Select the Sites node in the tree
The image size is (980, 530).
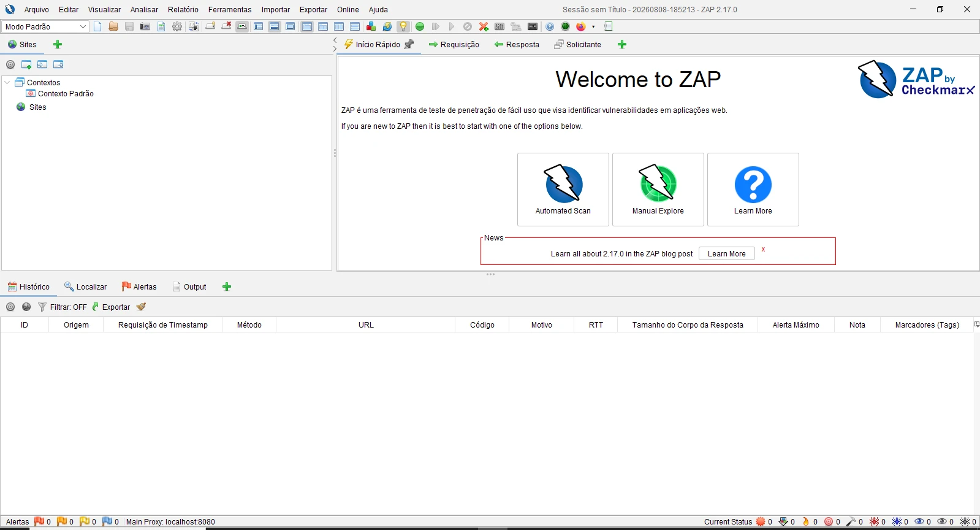click(38, 107)
